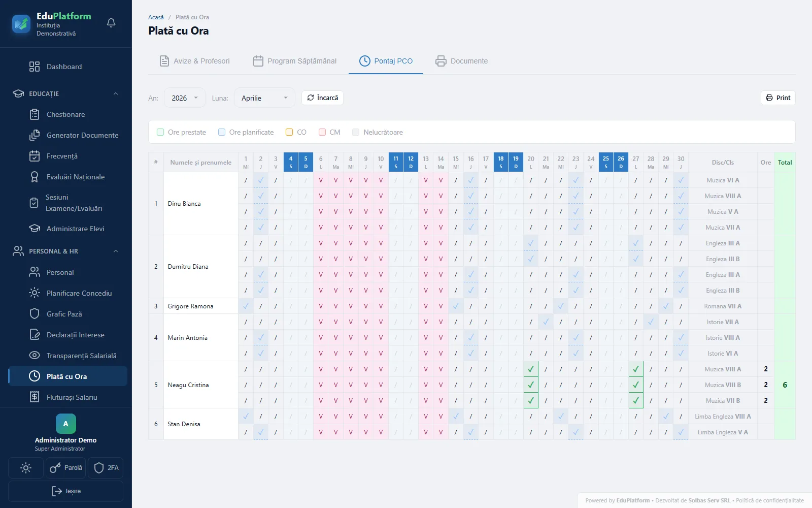Open the notifications bell
Image resolution: width=812 pixels, height=508 pixels.
(111, 23)
